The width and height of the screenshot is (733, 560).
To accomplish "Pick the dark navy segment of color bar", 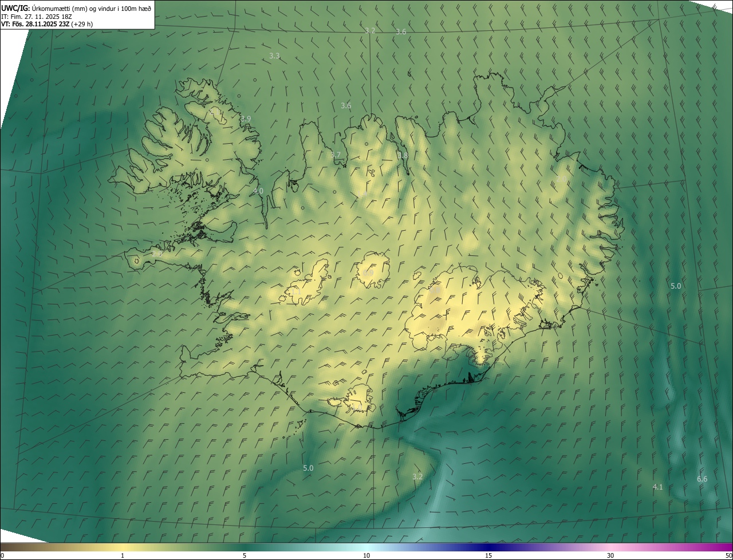I will point(488,547).
